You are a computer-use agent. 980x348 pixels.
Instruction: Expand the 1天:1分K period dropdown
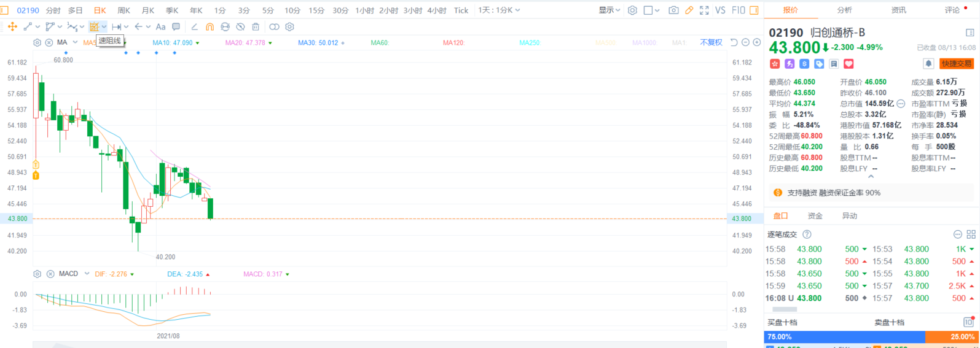pos(499,10)
